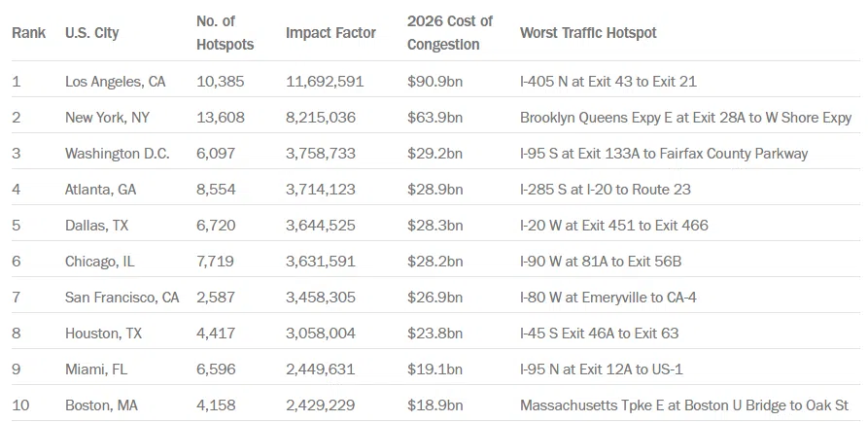Click the Washington D.C. city cell
This screenshot has width=868, height=422.
117,154
